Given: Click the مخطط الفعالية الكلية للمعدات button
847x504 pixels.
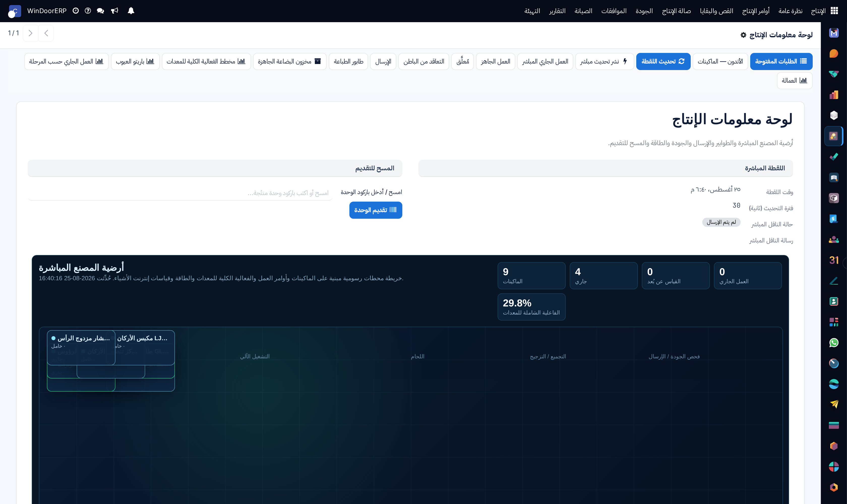Looking at the screenshot, I should [x=206, y=61].
